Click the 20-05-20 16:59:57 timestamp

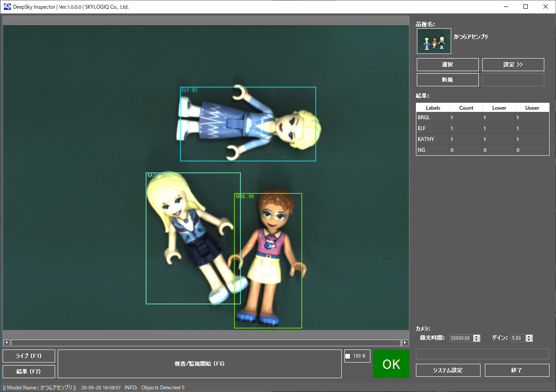pos(101,388)
